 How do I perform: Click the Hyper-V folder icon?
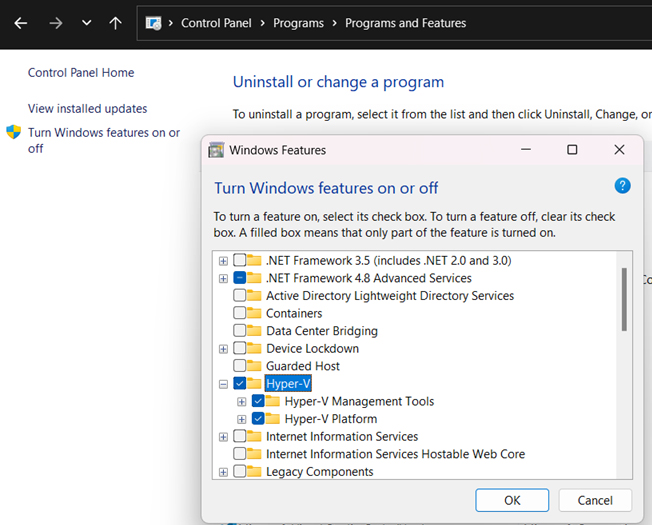(x=254, y=383)
